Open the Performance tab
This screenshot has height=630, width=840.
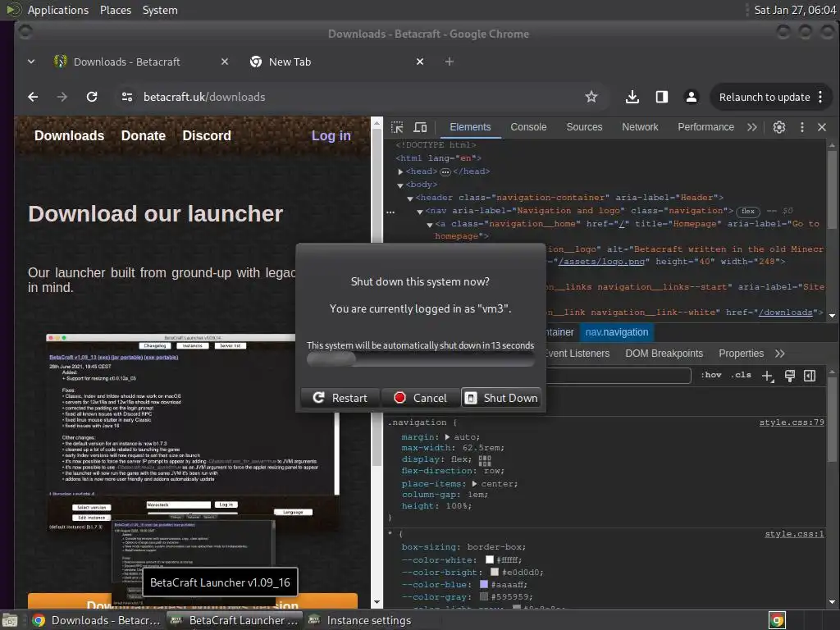705,127
